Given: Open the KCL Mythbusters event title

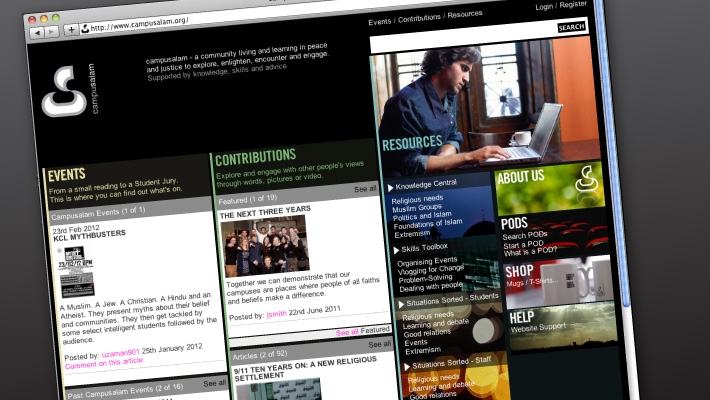Looking at the screenshot, I should pos(89,236).
